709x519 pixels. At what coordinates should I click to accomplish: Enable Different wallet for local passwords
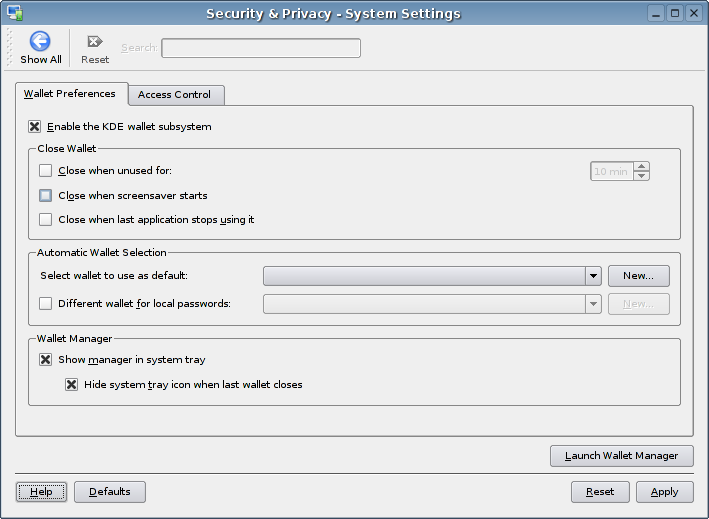pos(46,303)
